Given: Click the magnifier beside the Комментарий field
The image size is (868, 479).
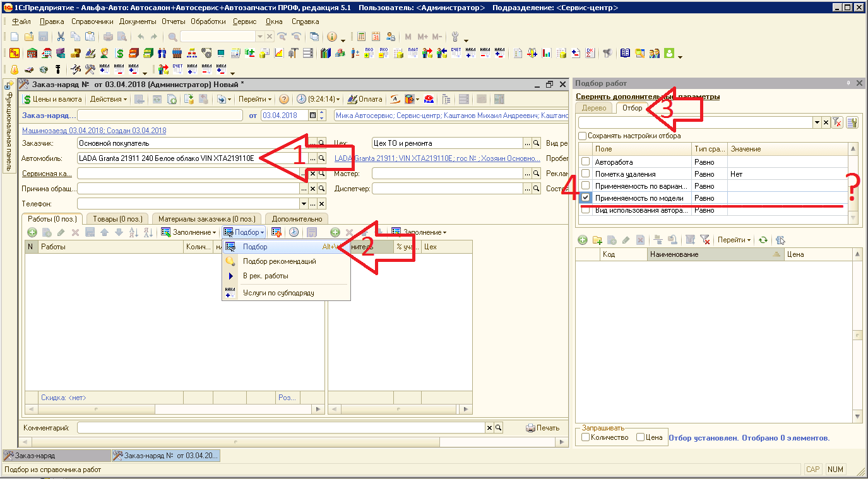Looking at the screenshot, I should [x=498, y=428].
